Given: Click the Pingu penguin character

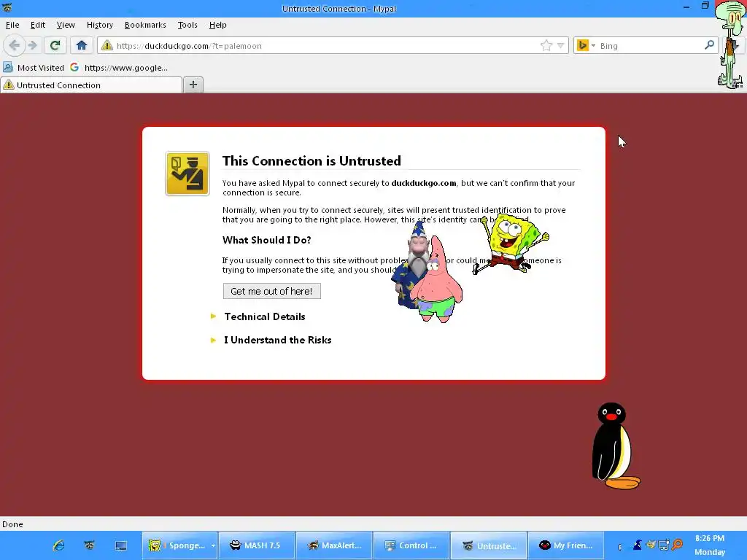Looking at the screenshot, I should 614,446.
